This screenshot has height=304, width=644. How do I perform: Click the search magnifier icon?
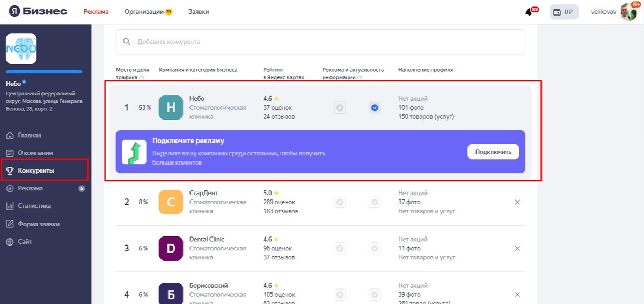point(127,41)
